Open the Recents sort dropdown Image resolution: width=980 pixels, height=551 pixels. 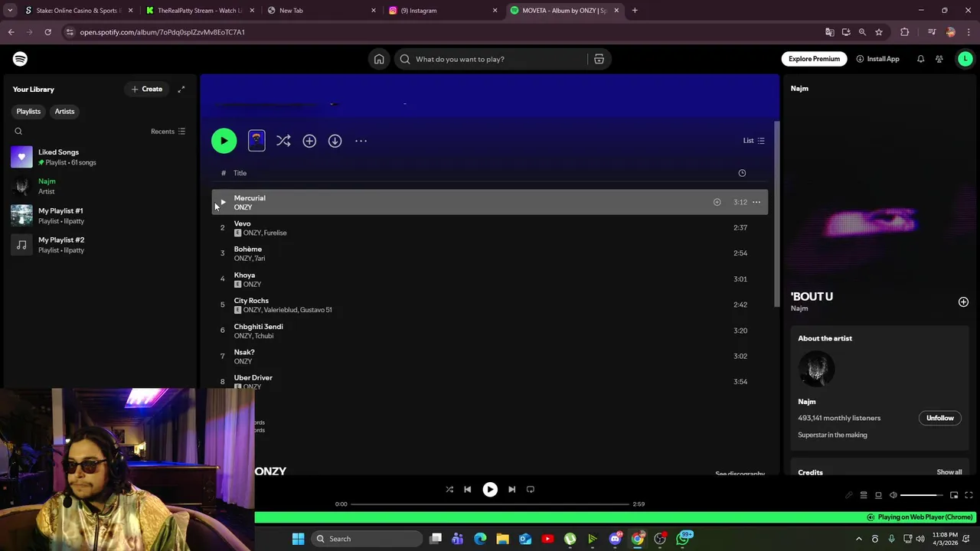click(168, 132)
